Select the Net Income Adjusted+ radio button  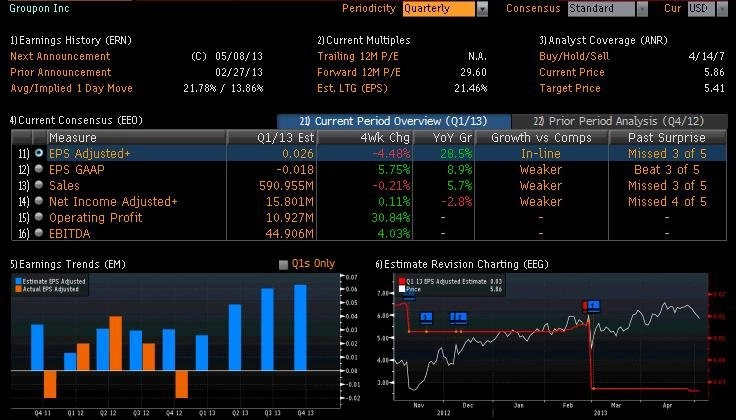[x=38, y=201]
